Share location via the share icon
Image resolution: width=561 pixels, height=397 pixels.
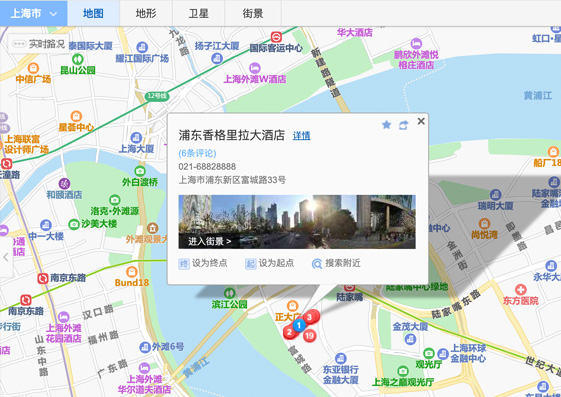(x=404, y=125)
